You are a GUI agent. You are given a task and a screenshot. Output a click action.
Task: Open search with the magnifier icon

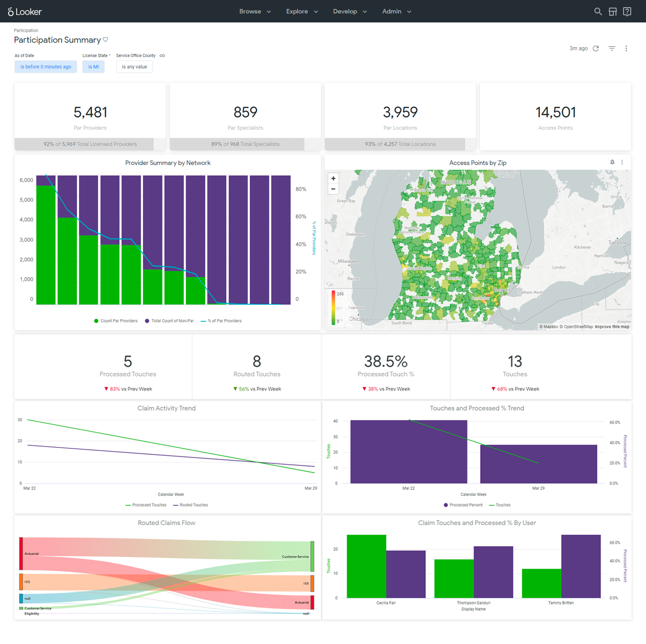point(598,12)
